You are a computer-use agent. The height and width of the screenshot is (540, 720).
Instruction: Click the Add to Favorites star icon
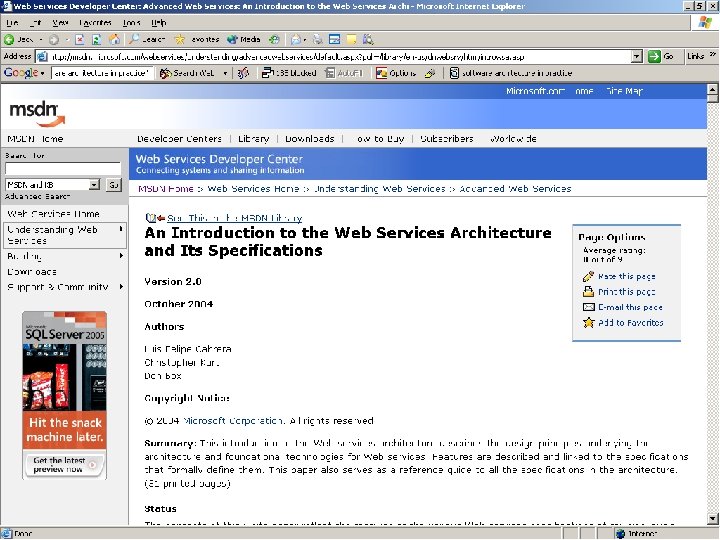[x=588, y=322]
